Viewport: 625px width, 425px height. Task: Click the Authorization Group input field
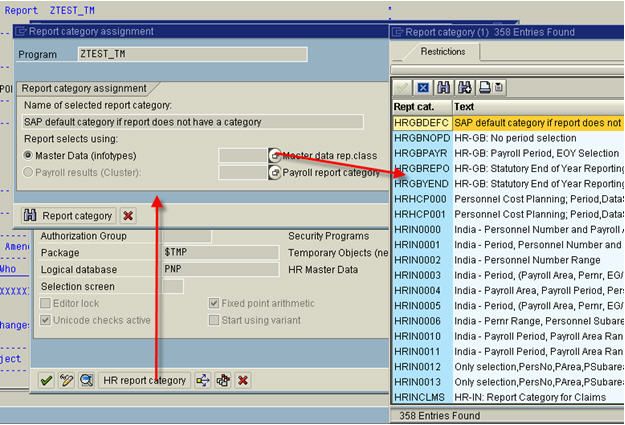tap(187, 236)
